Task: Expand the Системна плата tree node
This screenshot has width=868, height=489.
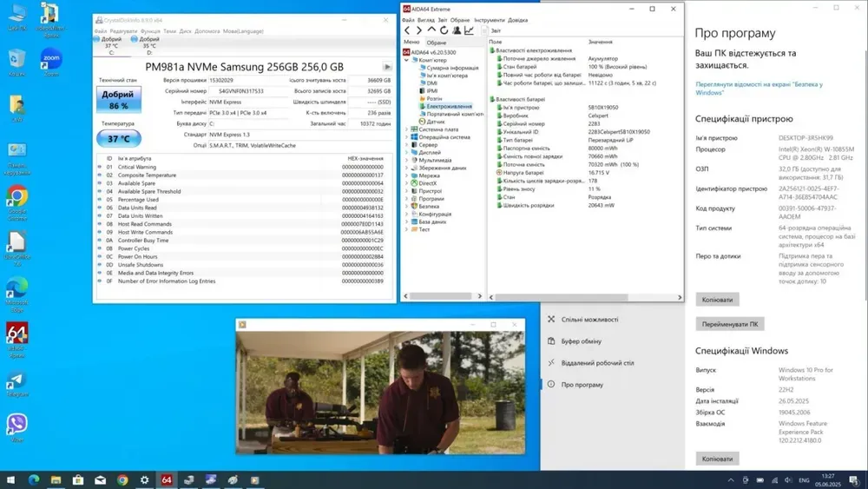Action: point(406,129)
